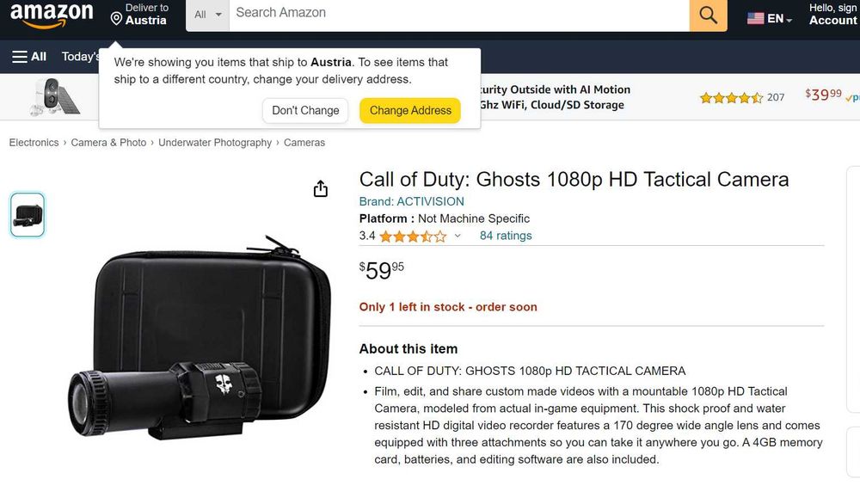Click the Change Address button

point(410,110)
